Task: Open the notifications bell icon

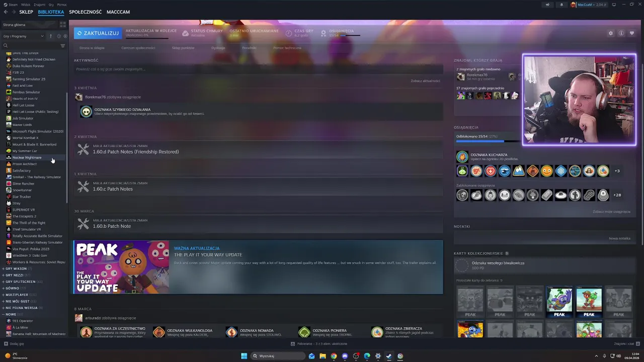Action: (x=561, y=5)
